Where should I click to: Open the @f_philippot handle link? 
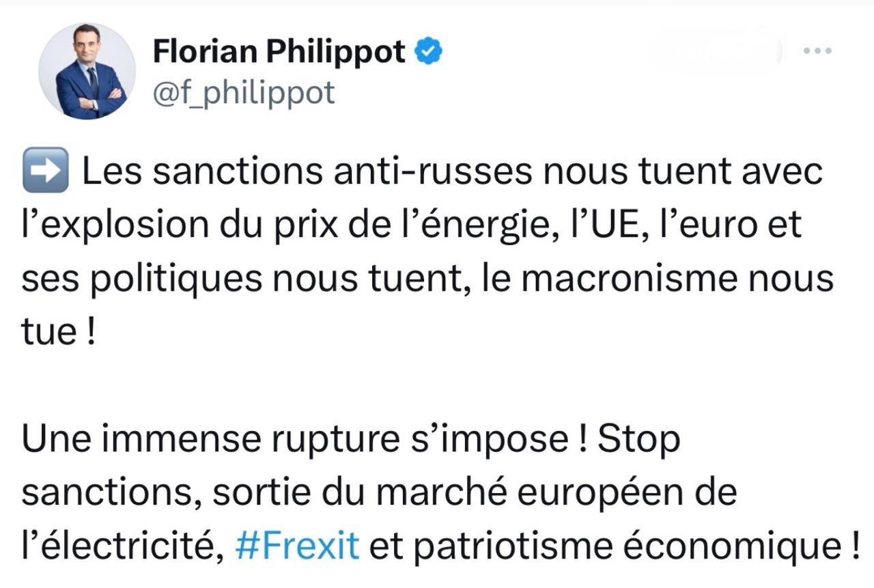[244, 93]
